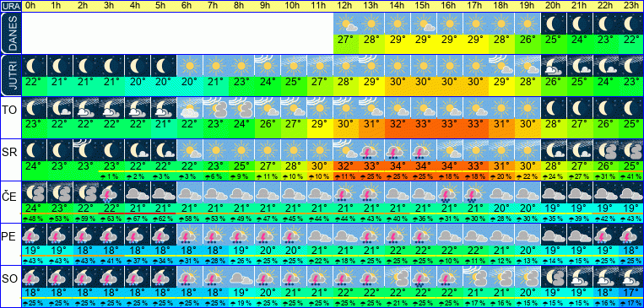
Task: Click the 12h column header
Action: (346, 6)
